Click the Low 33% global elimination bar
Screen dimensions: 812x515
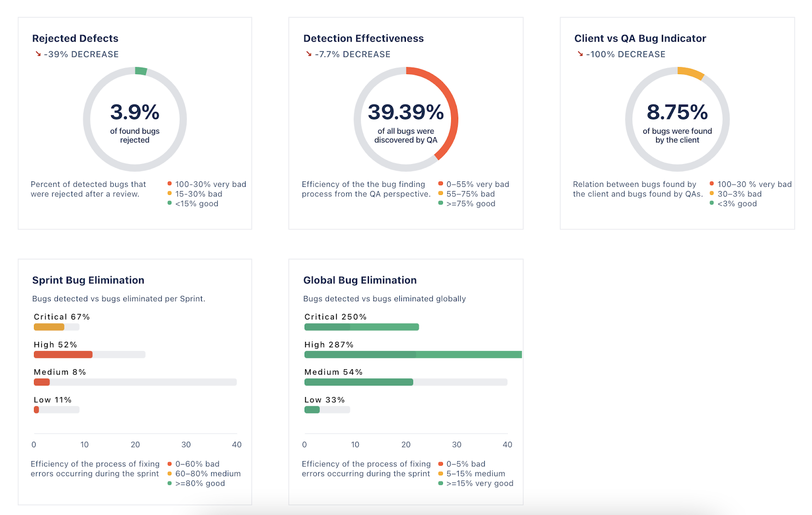click(x=312, y=410)
